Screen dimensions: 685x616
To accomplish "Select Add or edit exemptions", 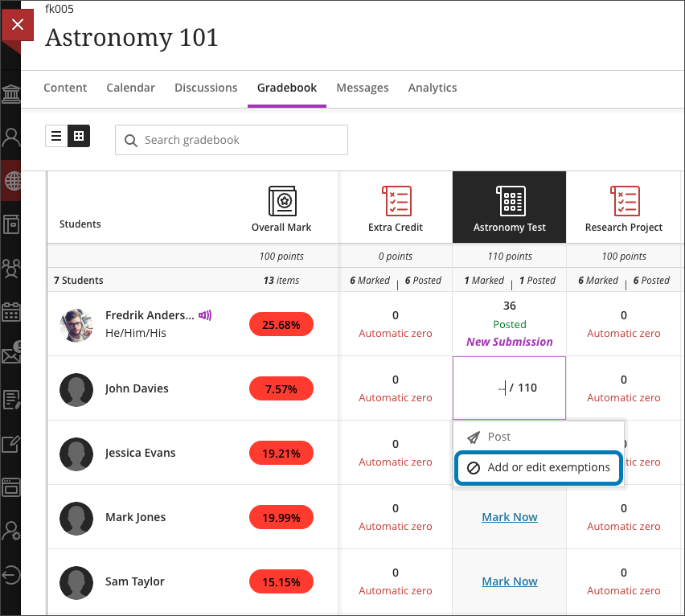I will (x=539, y=467).
